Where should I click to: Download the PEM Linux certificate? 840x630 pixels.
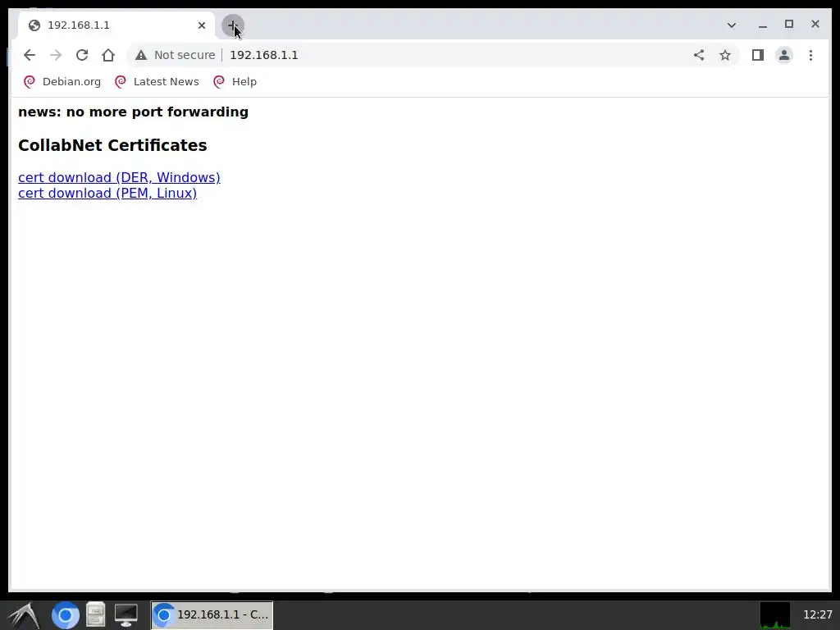(107, 193)
